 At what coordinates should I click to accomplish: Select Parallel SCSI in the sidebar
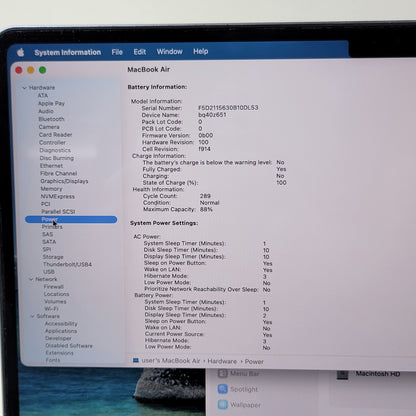pyautogui.click(x=58, y=211)
